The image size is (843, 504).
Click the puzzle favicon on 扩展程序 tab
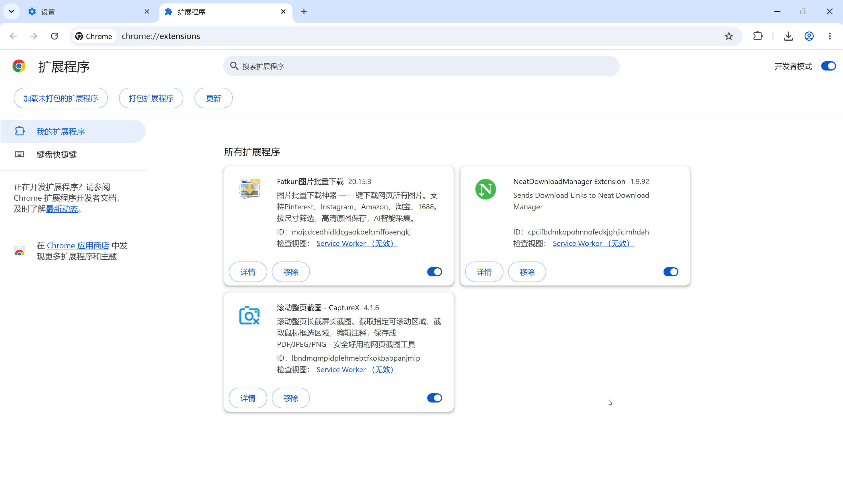tap(169, 11)
